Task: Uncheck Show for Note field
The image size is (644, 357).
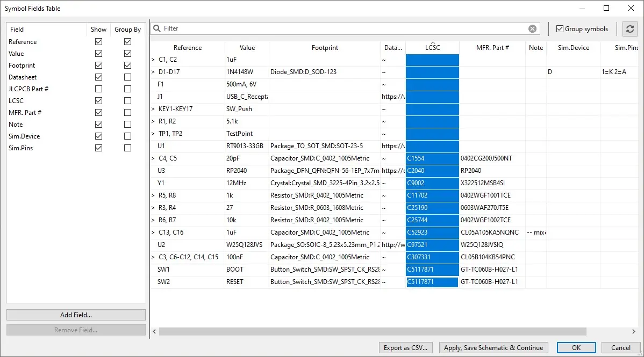Action: click(98, 125)
